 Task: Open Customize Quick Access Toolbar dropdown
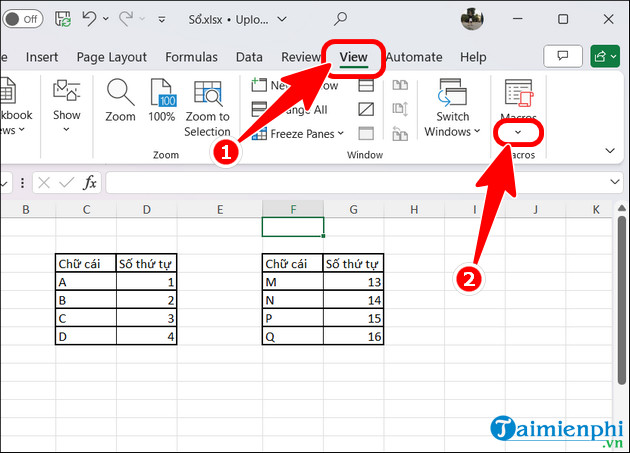(x=162, y=19)
